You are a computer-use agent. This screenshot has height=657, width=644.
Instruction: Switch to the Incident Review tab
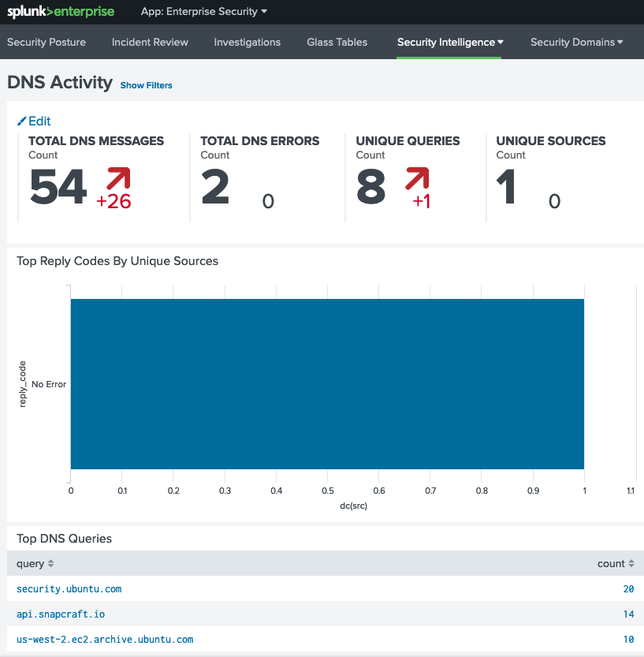pos(150,43)
